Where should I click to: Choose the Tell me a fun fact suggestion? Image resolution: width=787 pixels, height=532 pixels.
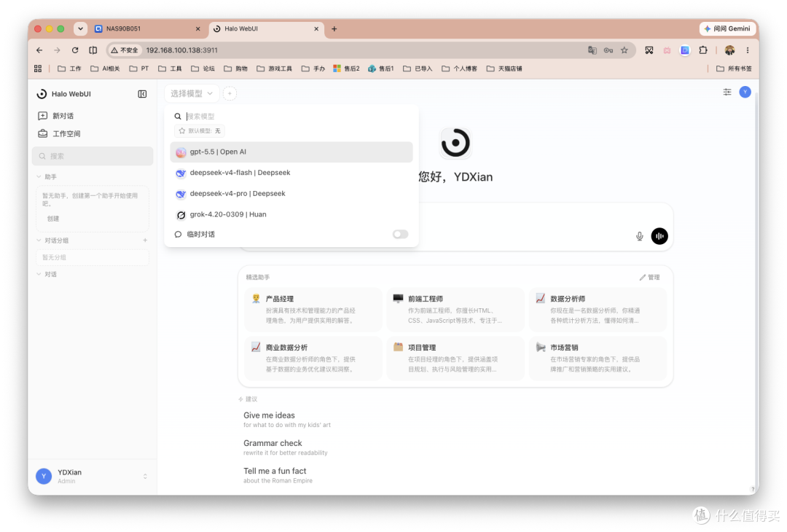click(x=278, y=475)
